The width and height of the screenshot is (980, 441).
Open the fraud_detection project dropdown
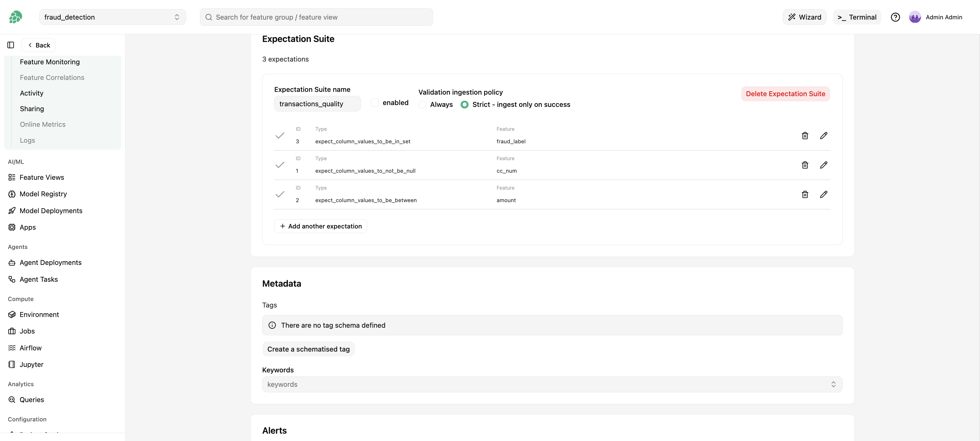tap(113, 17)
